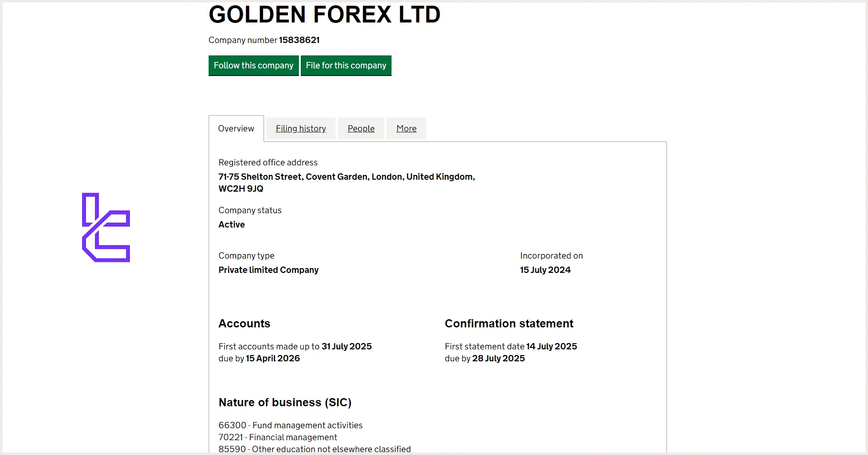Click the GOLDEN FOREX LTD heading

[324, 14]
